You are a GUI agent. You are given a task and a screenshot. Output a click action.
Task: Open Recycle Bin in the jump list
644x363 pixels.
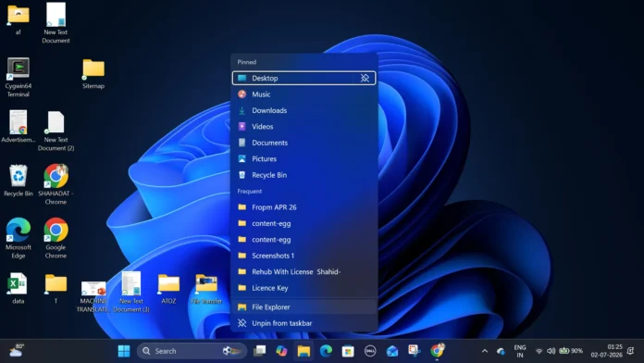pos(303,175)
